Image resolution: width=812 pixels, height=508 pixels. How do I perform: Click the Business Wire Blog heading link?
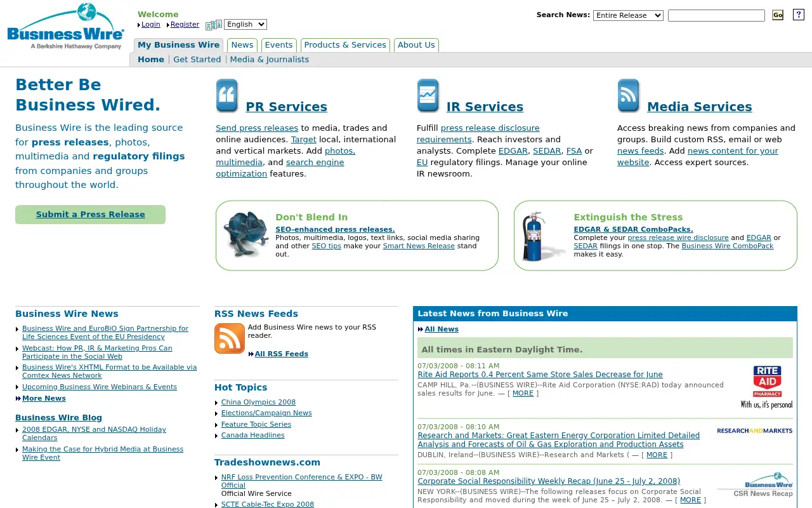pos(58,418)
